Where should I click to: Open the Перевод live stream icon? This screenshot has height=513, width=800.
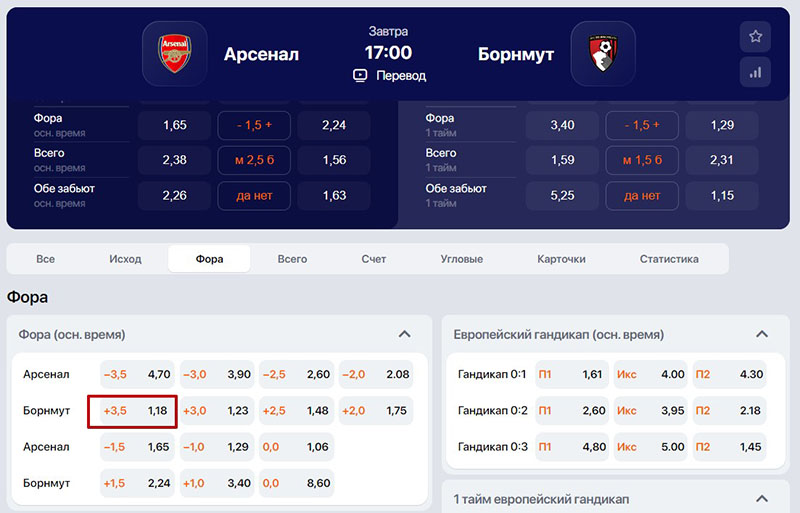(360, 76)
